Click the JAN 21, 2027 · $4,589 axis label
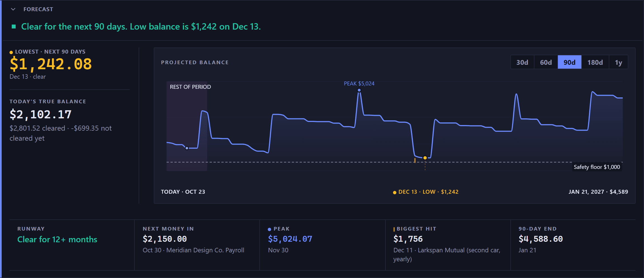The height and width of the screenshot is (278, 644). pyautogui.click(x=598, y=192)
